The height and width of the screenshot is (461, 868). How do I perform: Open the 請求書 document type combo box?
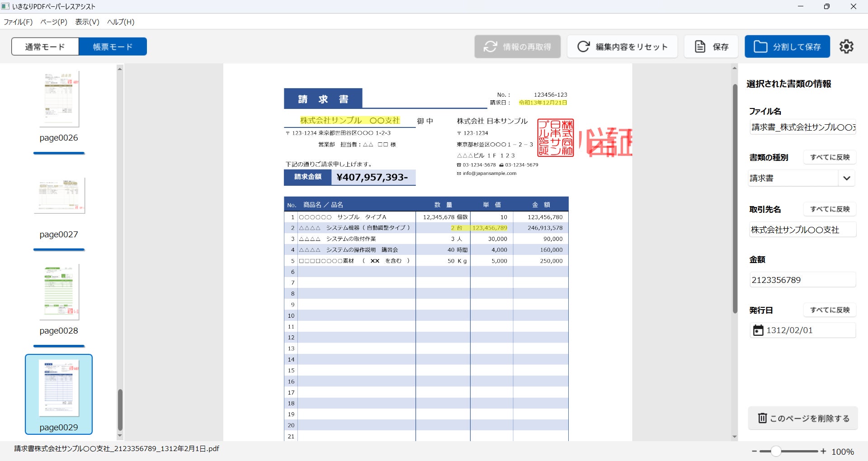point(802,178)
